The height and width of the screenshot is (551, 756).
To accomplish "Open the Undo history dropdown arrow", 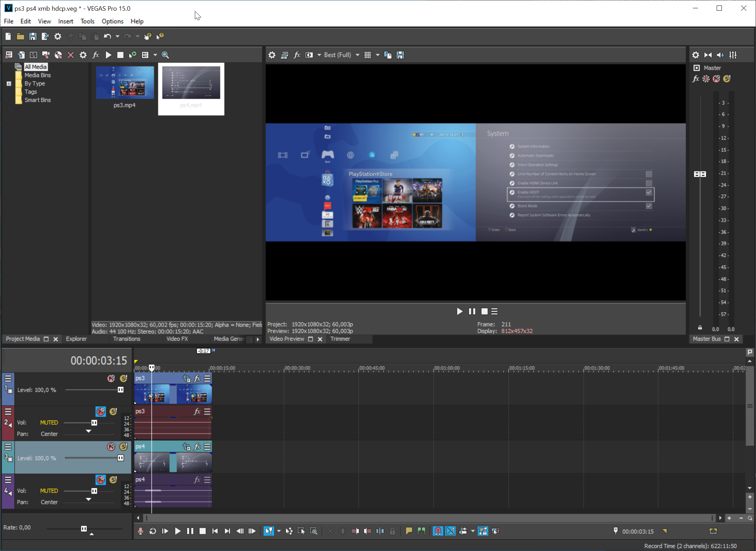I will click(117, 36).
